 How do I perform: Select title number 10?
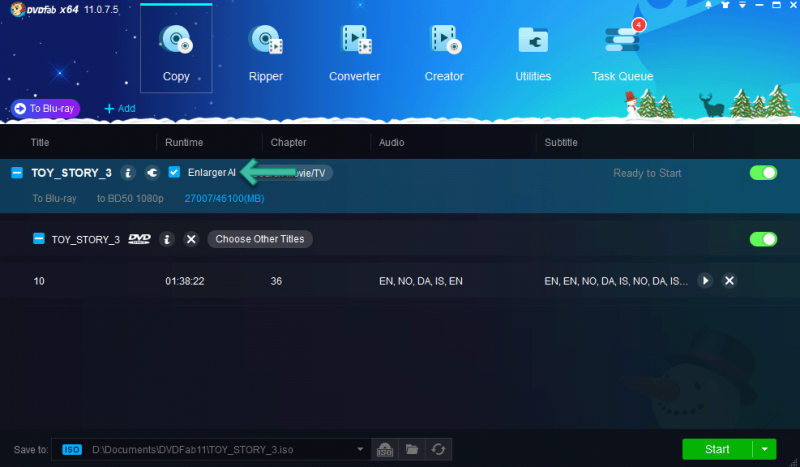click(39, 281)
